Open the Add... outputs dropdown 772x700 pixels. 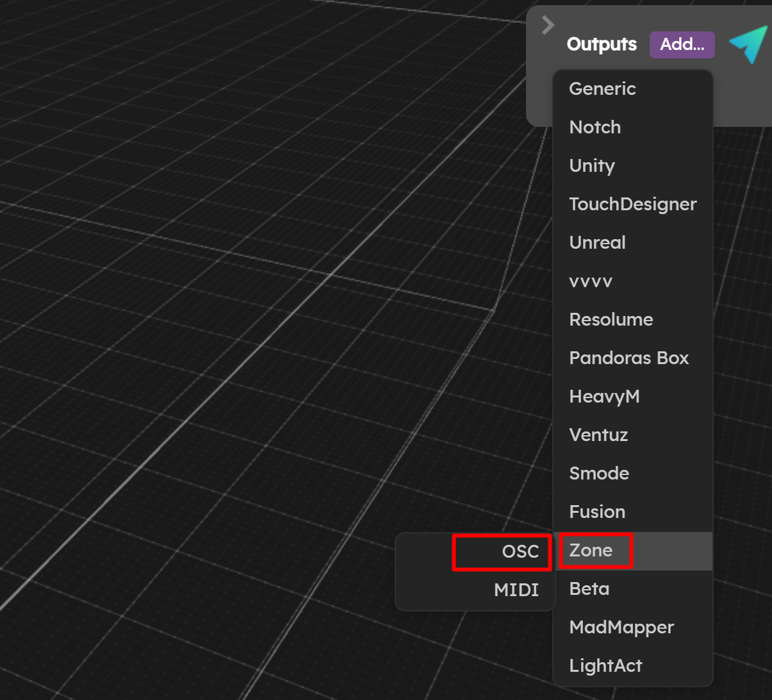682,44
